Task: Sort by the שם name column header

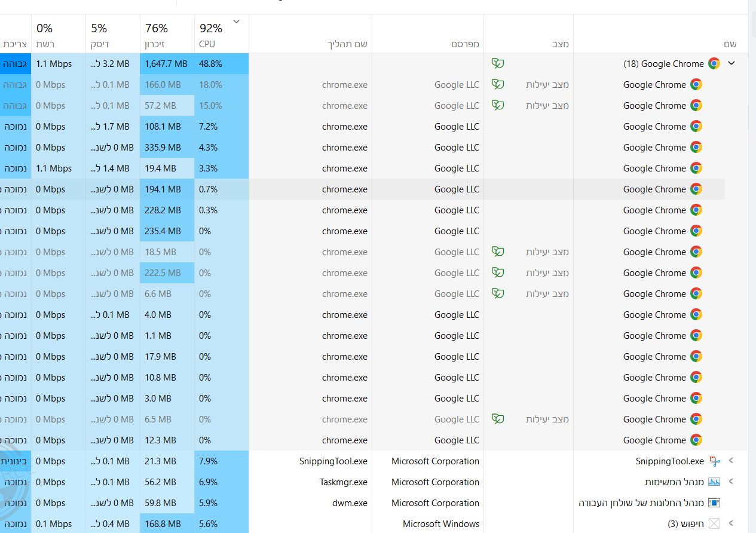Action: (660, 34)
